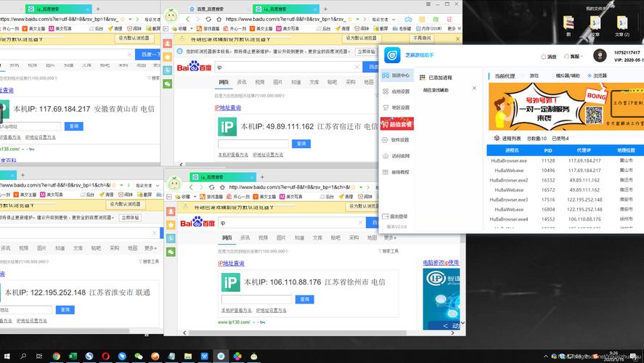Image resolution: width=644 pixels, height=363 pixels.
Task: Open 消息 notifications in the proxy app header
Action: click(x=549, y=57)
